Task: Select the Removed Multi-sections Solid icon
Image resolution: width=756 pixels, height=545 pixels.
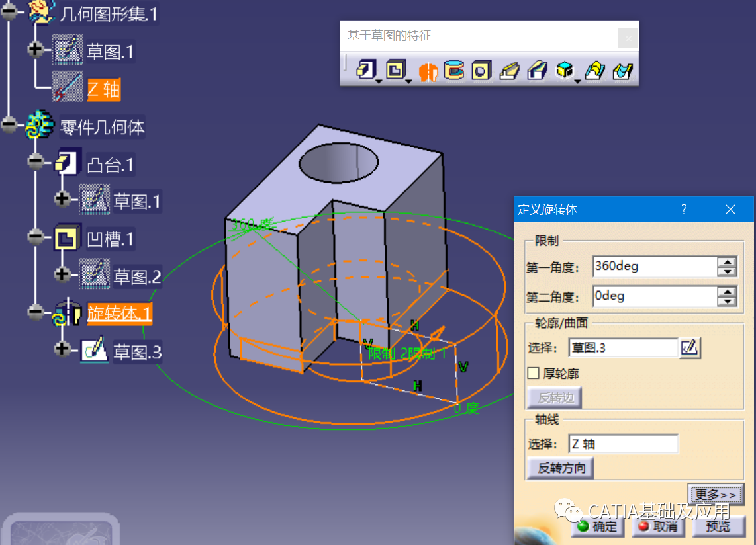Action: 623,71
